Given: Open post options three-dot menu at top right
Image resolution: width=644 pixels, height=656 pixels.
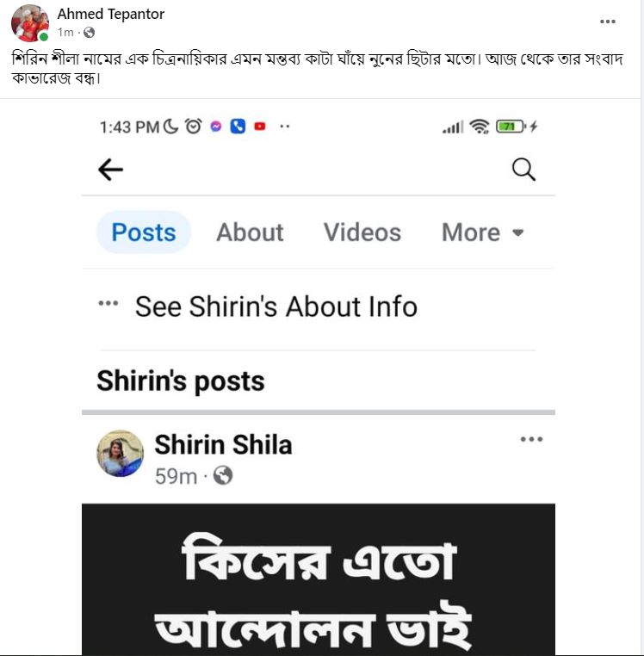Looking at the screenshot, I should (x=608, y=22).
